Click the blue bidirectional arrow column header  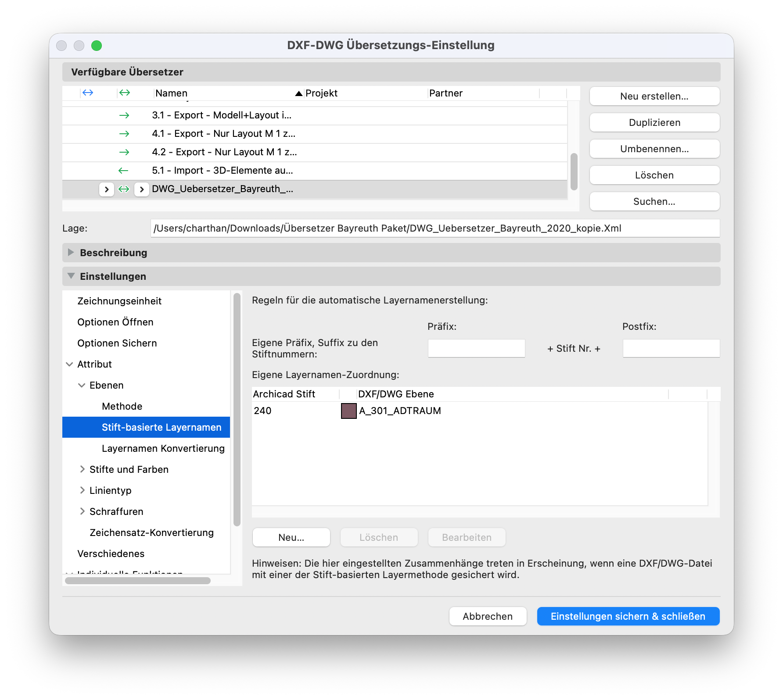[x=88, y=93]
